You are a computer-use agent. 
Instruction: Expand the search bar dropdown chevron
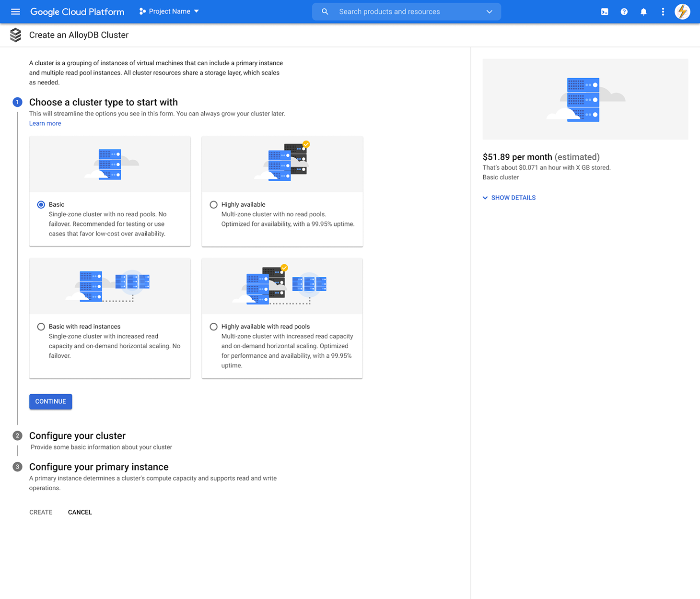pos(489,12)
